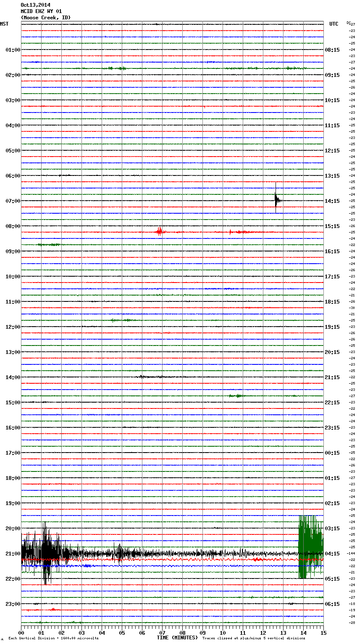Click the '03:00' MST time label

click(13, 100)
